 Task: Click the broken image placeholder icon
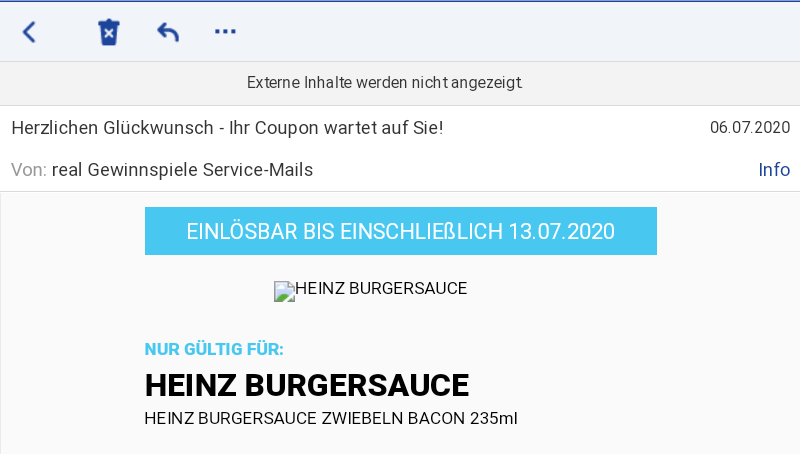click(284, 291)
